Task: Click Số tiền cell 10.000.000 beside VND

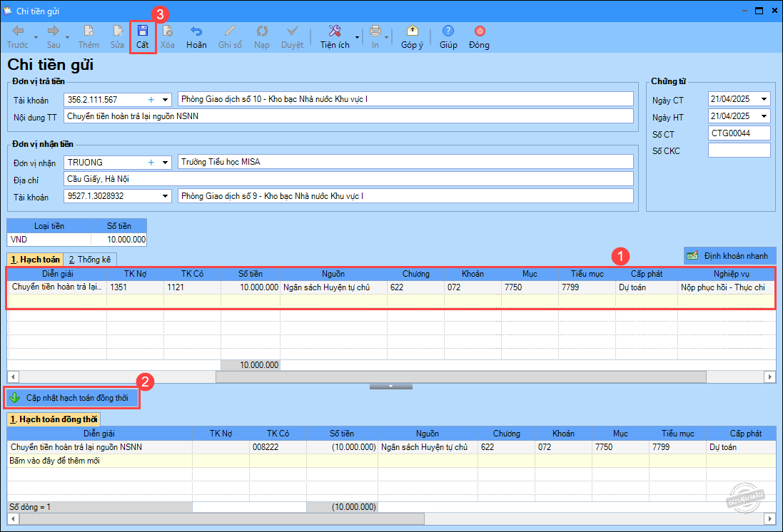Action: 119,240
